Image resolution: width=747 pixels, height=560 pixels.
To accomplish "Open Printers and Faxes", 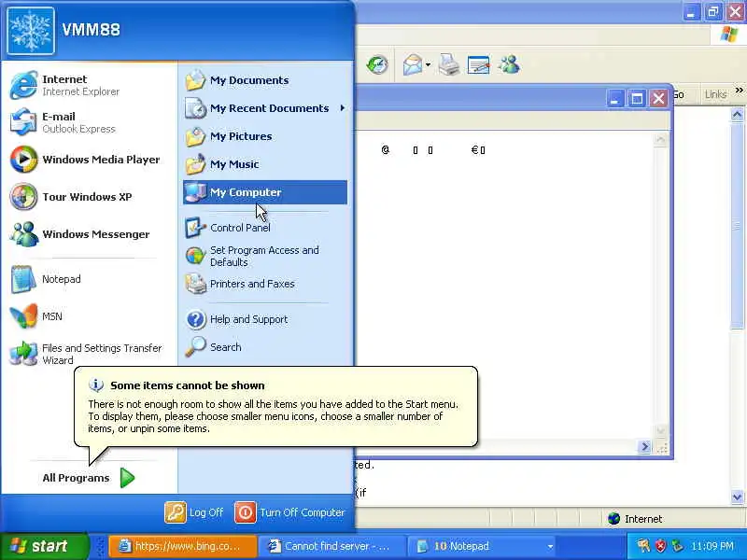I will [265, 284].
